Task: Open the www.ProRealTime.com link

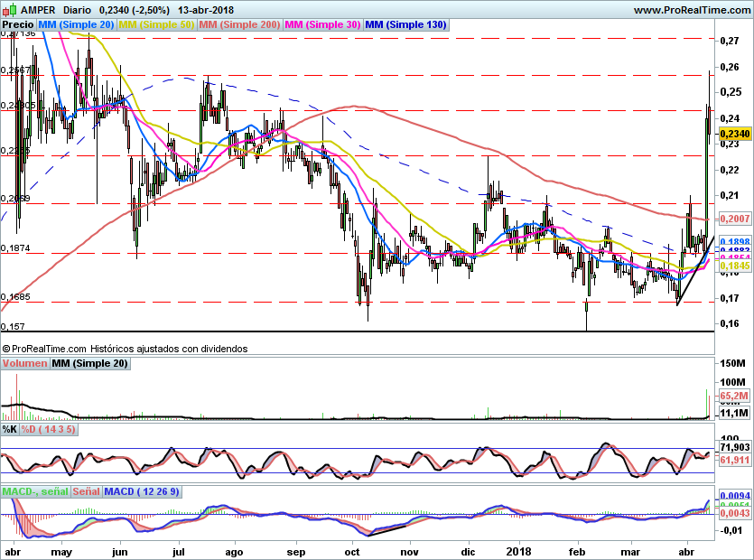Action: pos(691,10)
